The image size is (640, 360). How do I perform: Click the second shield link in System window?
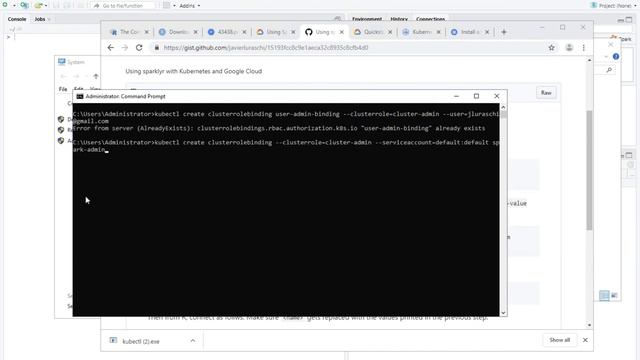click(x=61, y=130)
